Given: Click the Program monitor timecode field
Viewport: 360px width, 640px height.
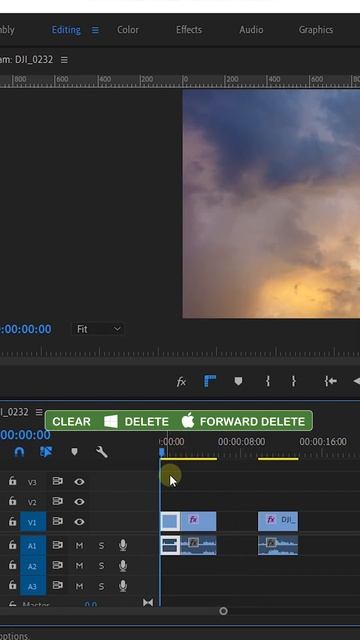Looking at the screenshot, I should pos(26,329).
